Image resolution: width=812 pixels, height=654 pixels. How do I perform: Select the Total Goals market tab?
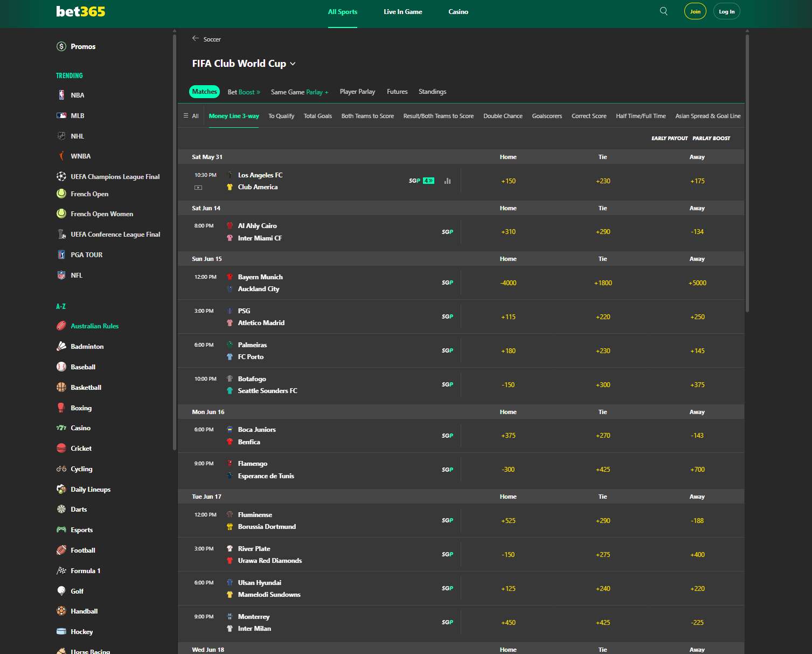[318, 116]
